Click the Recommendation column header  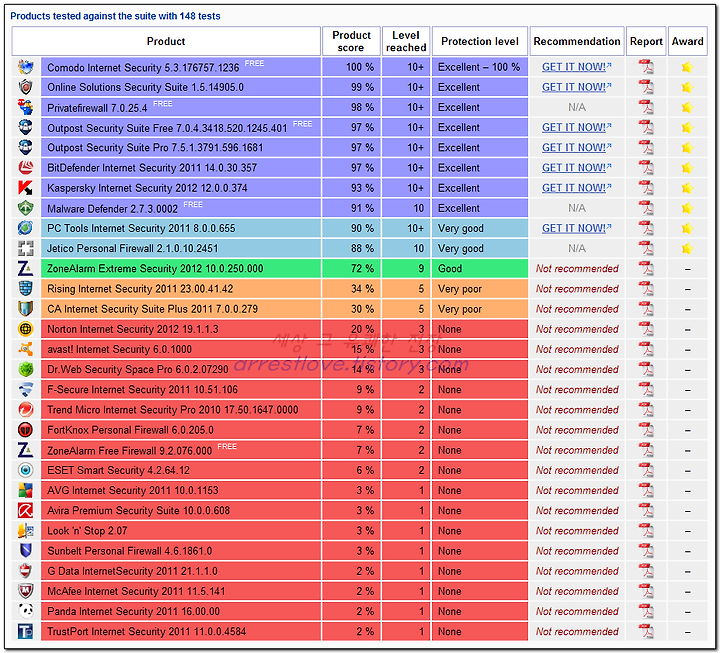tap(577, 41)
